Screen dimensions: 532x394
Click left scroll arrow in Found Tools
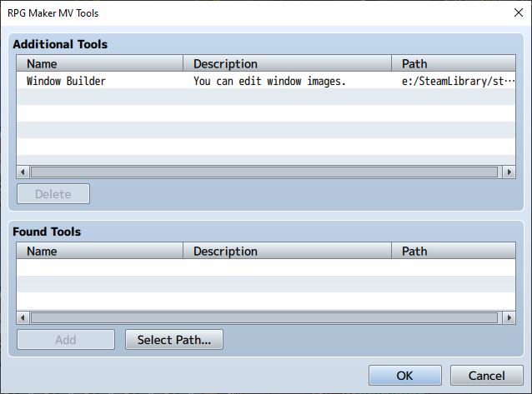pyautogui.click(x=23, y=317)
